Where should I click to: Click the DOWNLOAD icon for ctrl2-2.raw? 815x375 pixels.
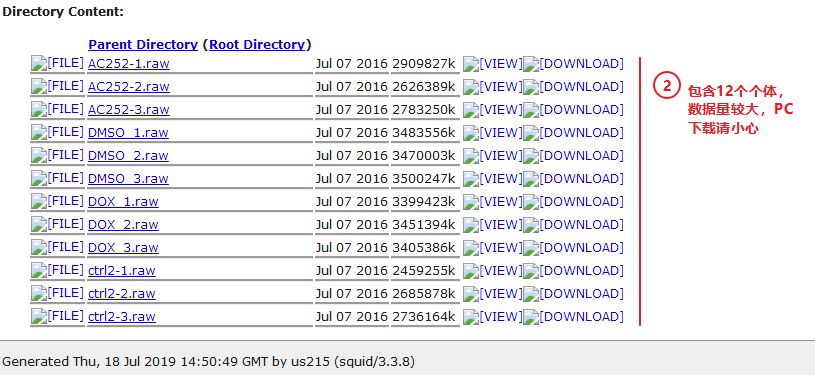(573, 293)
